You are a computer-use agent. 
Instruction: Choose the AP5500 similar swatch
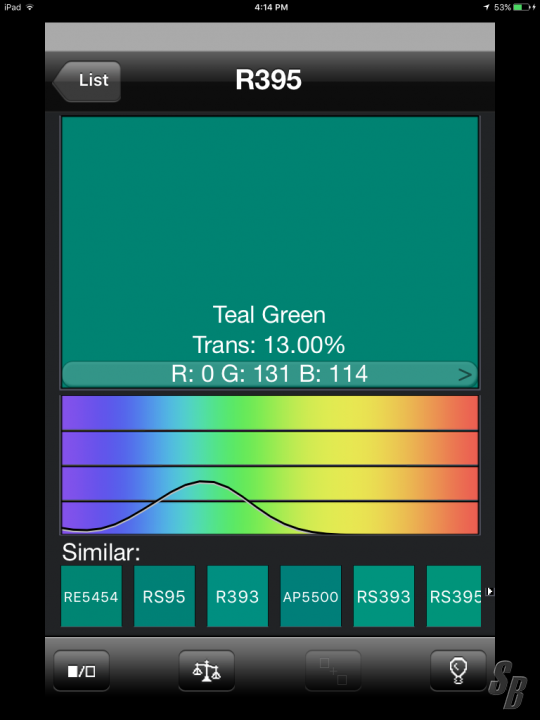[x=310, y=596]
